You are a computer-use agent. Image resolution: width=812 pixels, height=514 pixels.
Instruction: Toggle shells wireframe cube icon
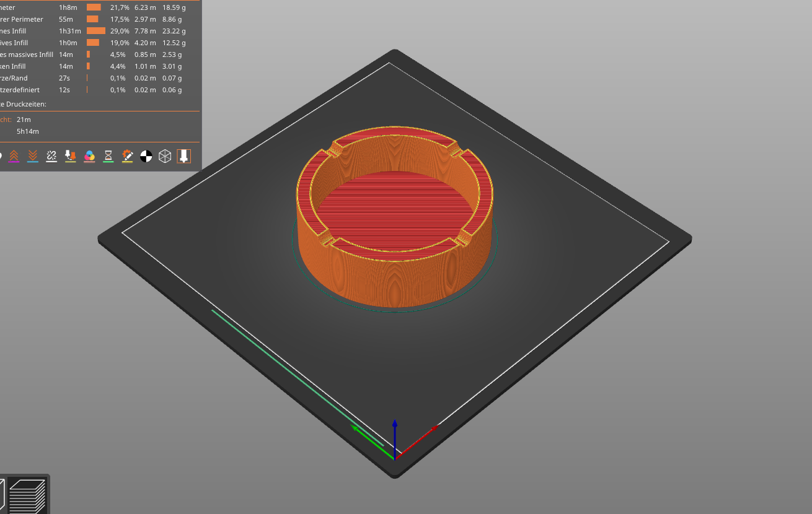point(165,156)
